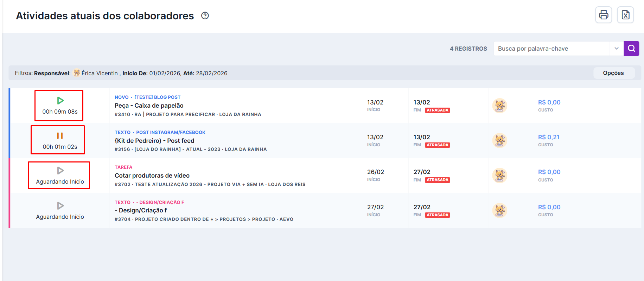Pause timer on Kit de Pedreiro task
The width and height of the screenshot is (644, 281).
(x=60, y=136)
